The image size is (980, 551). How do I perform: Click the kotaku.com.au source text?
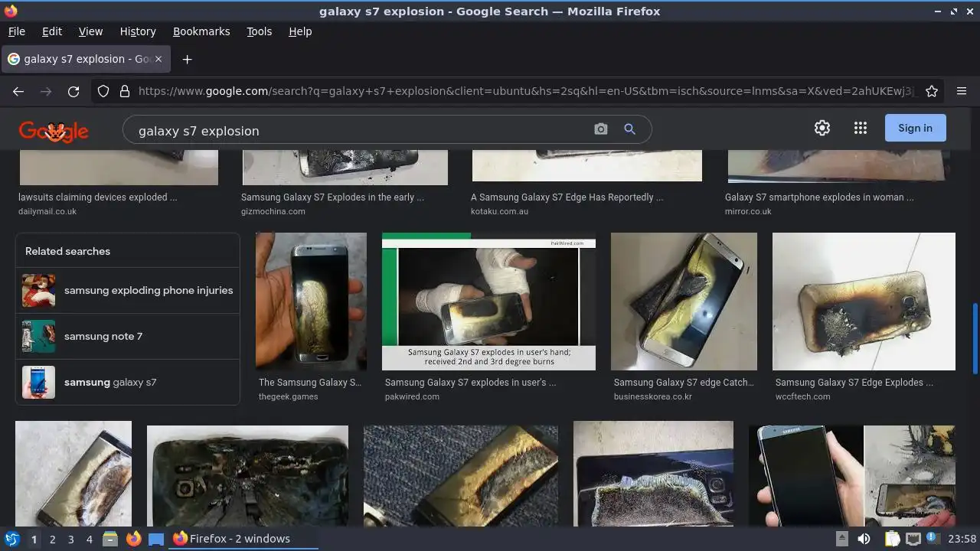pos(499,211)
